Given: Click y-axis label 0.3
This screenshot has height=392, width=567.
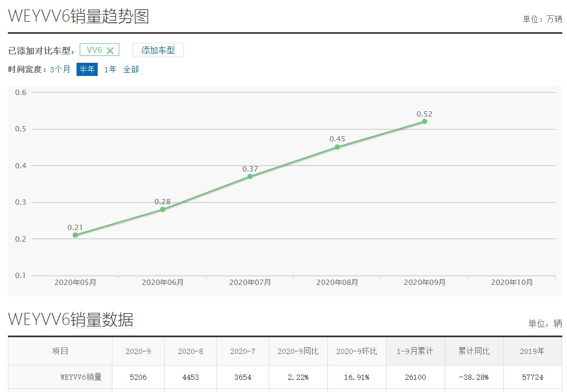Looking at the screenshot, I should pos(21,202).
